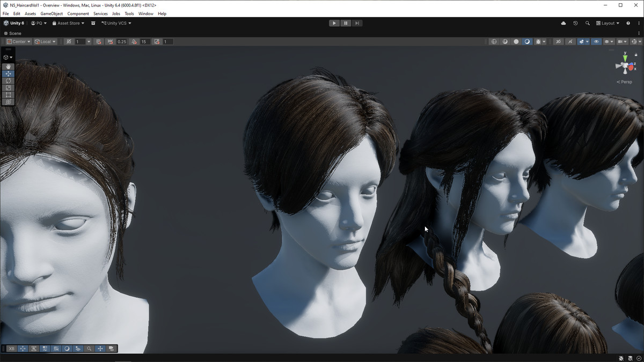Open the Help menu
Viewport: 644px width, 362px height.
point(162,13)
